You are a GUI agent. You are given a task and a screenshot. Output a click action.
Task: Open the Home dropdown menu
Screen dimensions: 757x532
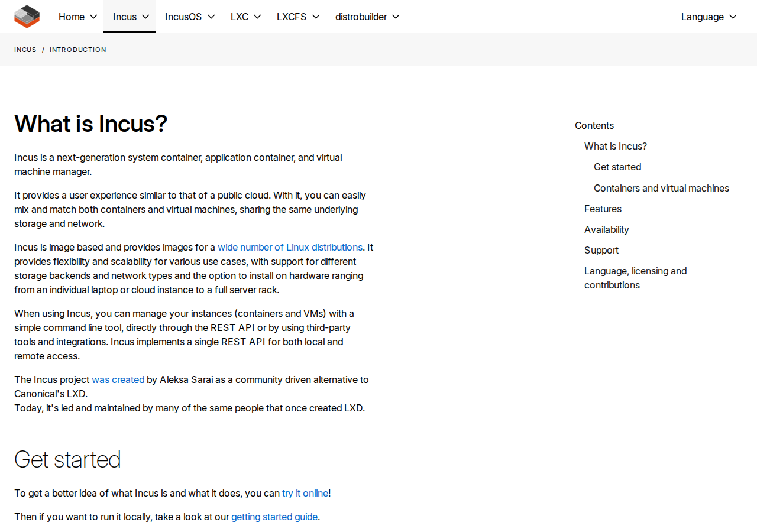click(x=77, y=17)
